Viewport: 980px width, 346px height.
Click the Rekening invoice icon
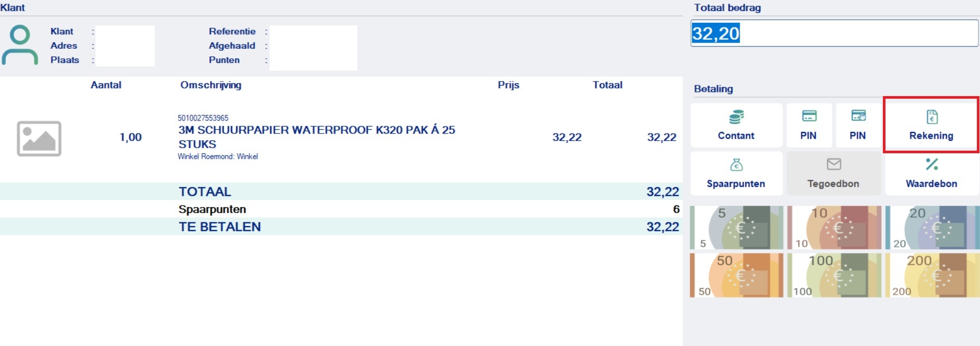pos(932,117)
